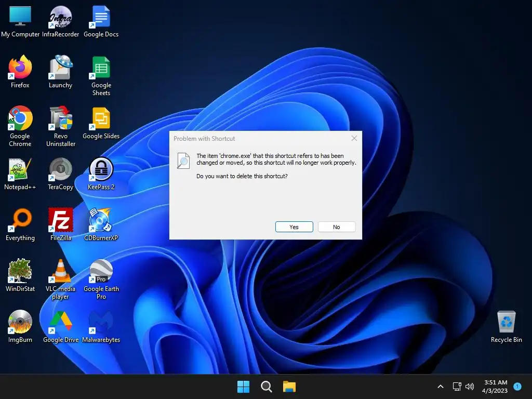The image size is (532, 399).
Task: Select the Revo Uninstaller shortcut
Action: pyautogui.click(x=60, y=126)
